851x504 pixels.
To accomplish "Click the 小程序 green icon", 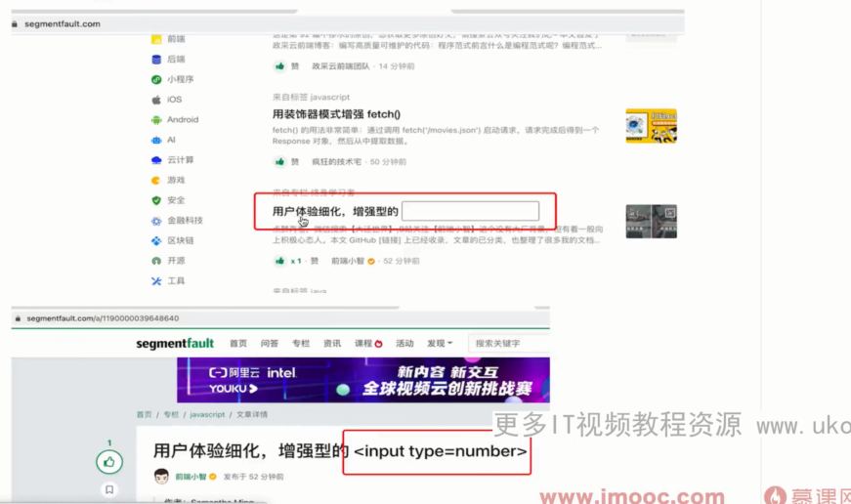I will tap(156, 79).
